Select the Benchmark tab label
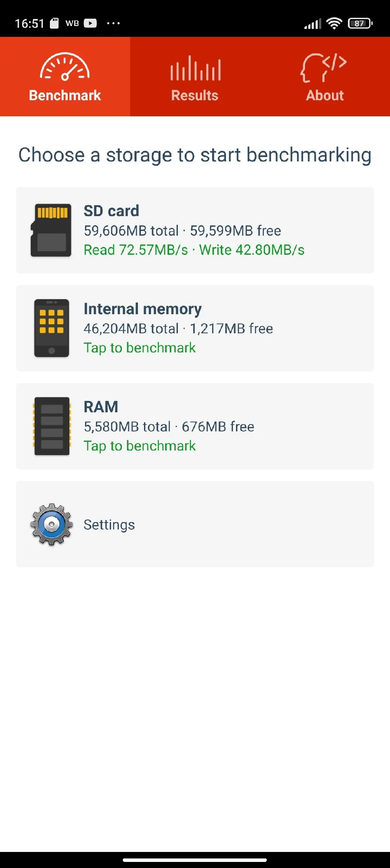The width and height of the screenshot is (390, 868). pyautogui.click(x=65, y=95)
